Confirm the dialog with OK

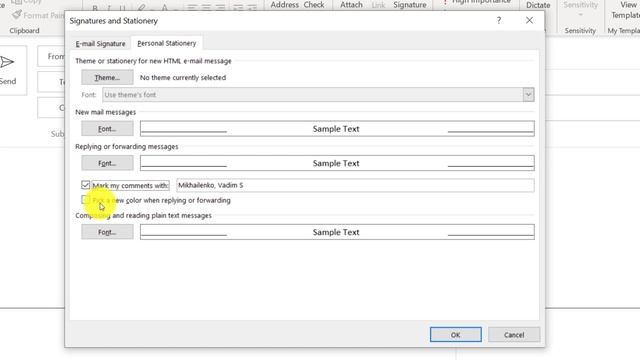(x=456, y=335)
